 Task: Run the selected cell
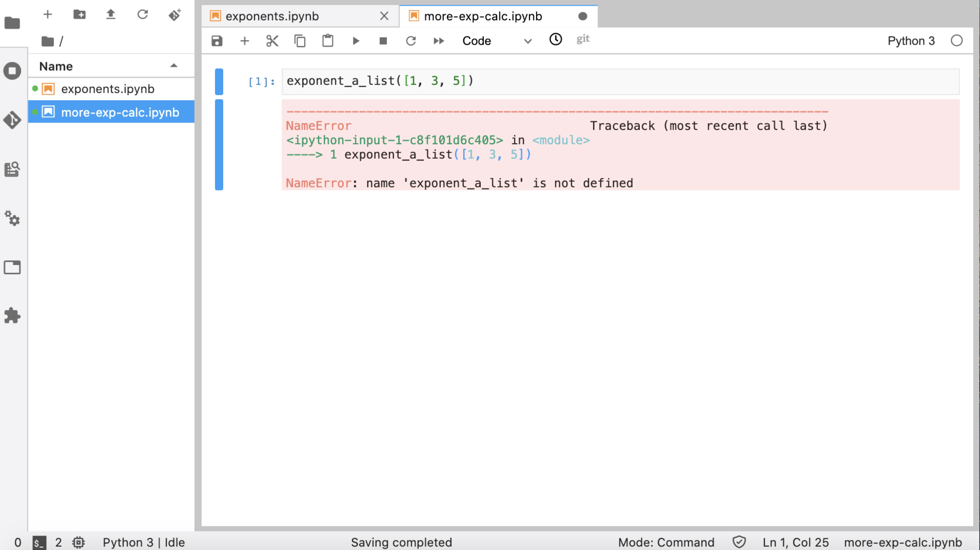click(356, 41)
